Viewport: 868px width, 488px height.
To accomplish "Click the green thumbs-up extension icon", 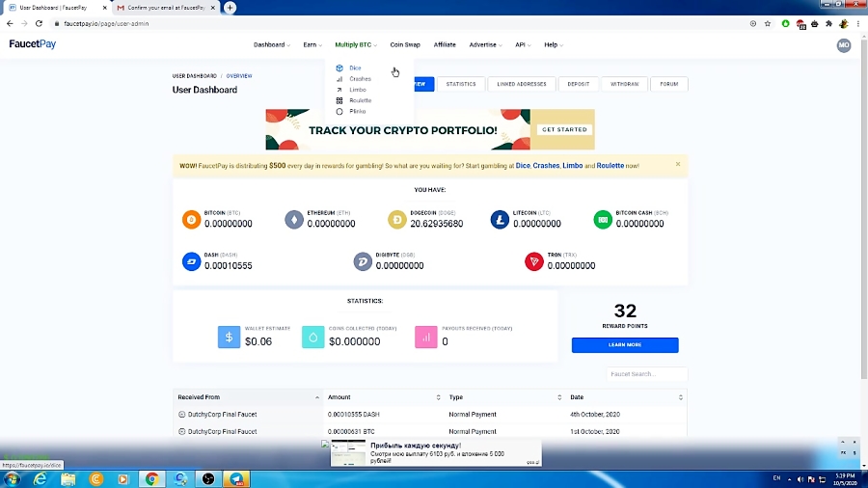I will click(785, 24).
